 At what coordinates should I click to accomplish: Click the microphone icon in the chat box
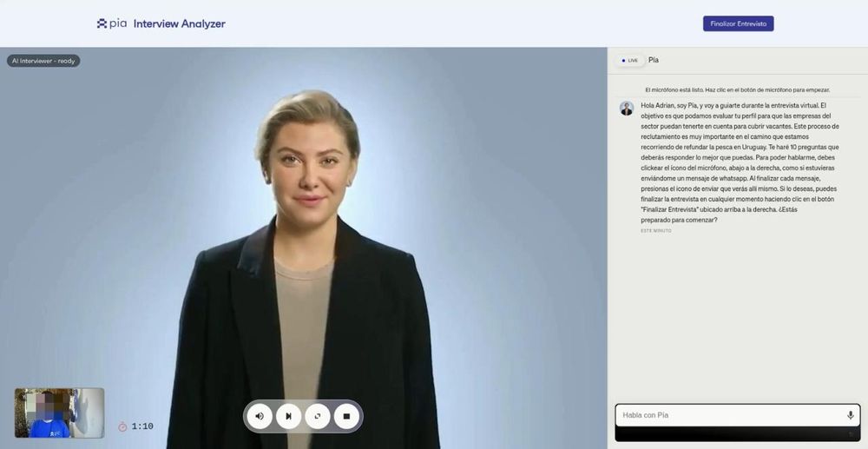coord(850,415)
